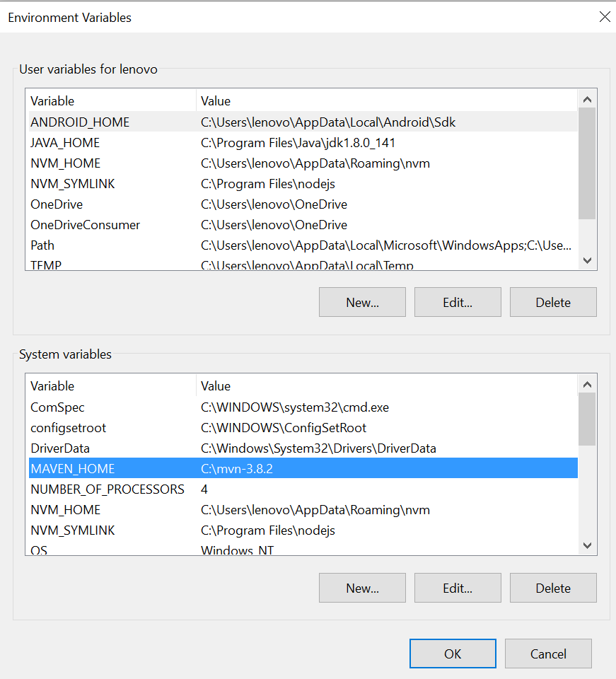The width and height of the screenshot is (616, 679).
Task: Click Delete under user variables
Action: pyautogui.click(x=553, y=302)
